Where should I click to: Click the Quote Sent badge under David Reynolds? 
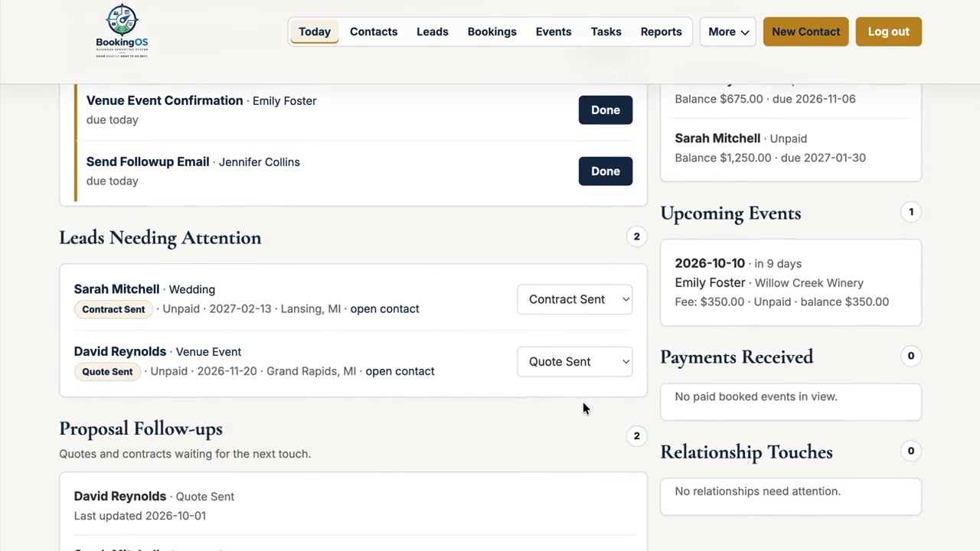tap(107, 371)
